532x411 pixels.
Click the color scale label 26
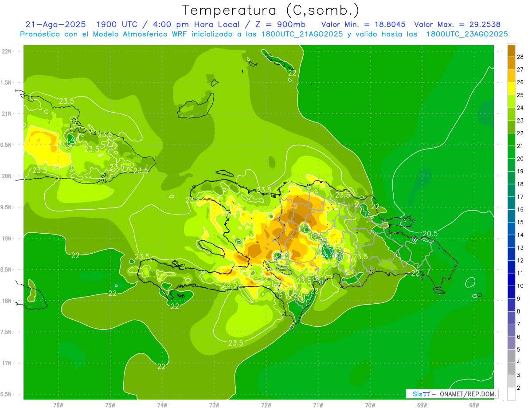point(520,82)
